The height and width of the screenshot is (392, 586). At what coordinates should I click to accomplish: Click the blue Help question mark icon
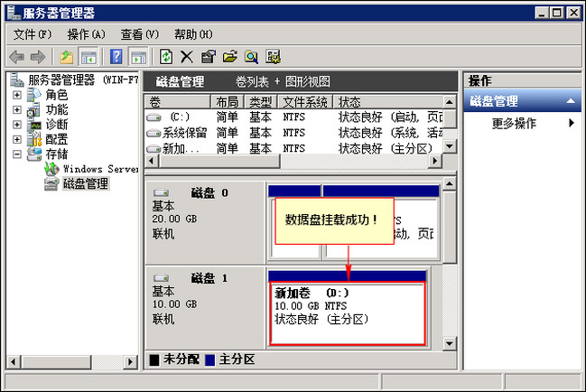click(x=116, y=57)
